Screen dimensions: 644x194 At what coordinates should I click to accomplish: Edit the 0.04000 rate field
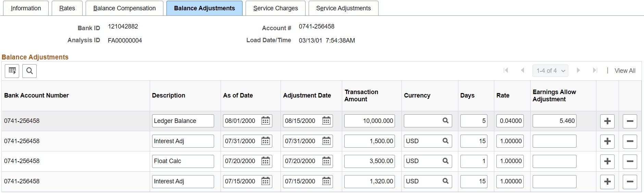[510, 121]
